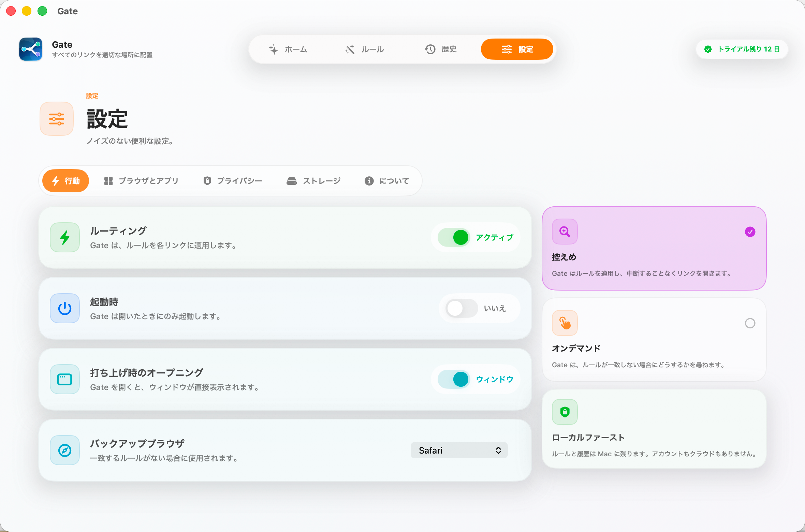Screen dimensions: 805x532
Task: Click the ウィンドウ label beside opening switch
Action: 495,379
